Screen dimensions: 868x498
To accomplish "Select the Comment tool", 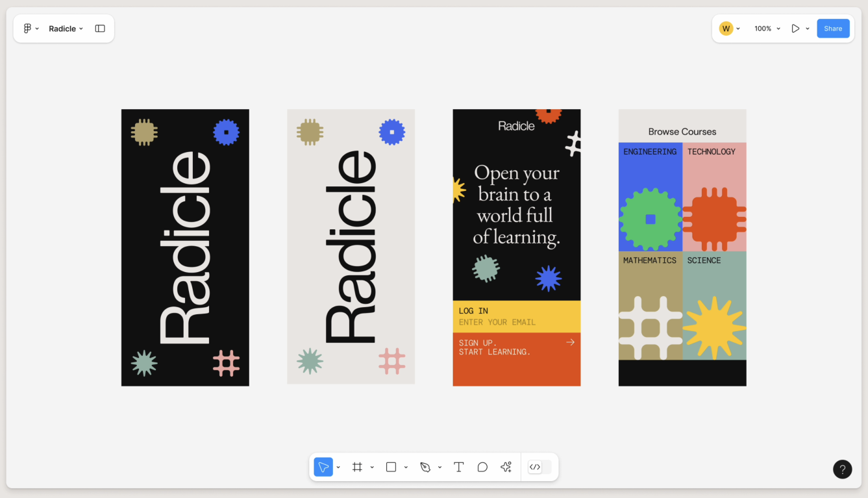I will 482,467.
